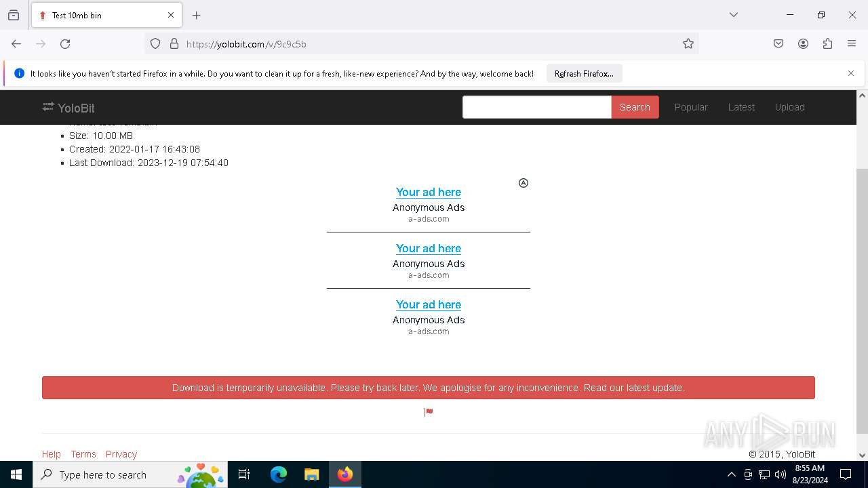This screenshot has height=488, width=868.
Task: Click the first Your ad here link
Action: 429,192
